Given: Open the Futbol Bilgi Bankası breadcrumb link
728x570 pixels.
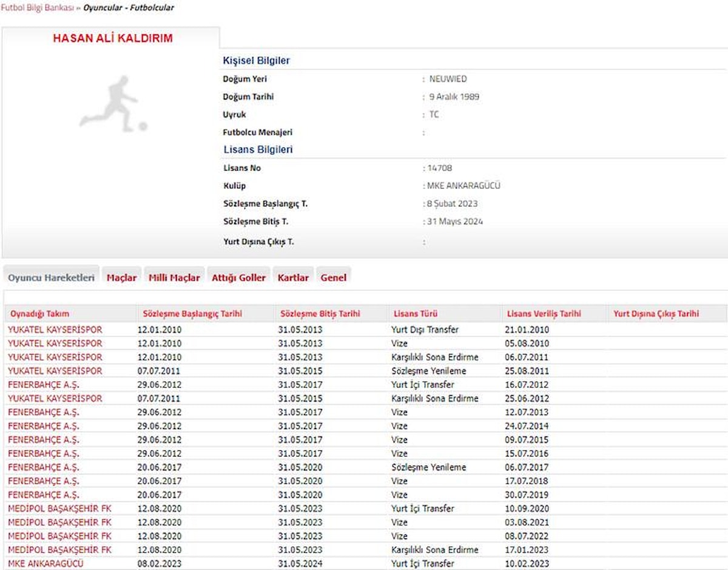Looking at the screenshot, I should (36, 8).
